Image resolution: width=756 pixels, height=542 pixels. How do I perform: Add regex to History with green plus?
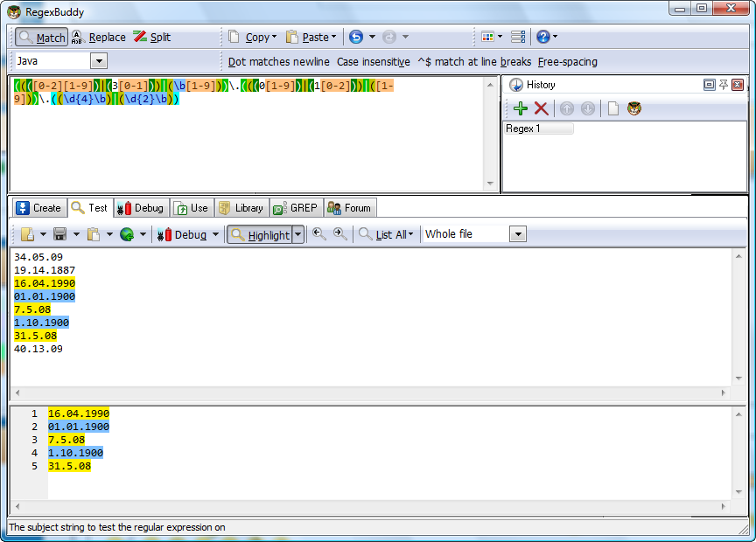[x=521, y=108]
